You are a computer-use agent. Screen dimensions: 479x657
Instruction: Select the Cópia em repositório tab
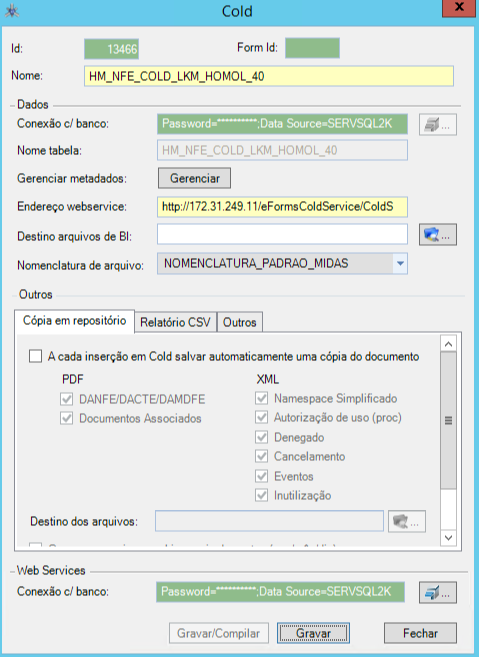75,321
